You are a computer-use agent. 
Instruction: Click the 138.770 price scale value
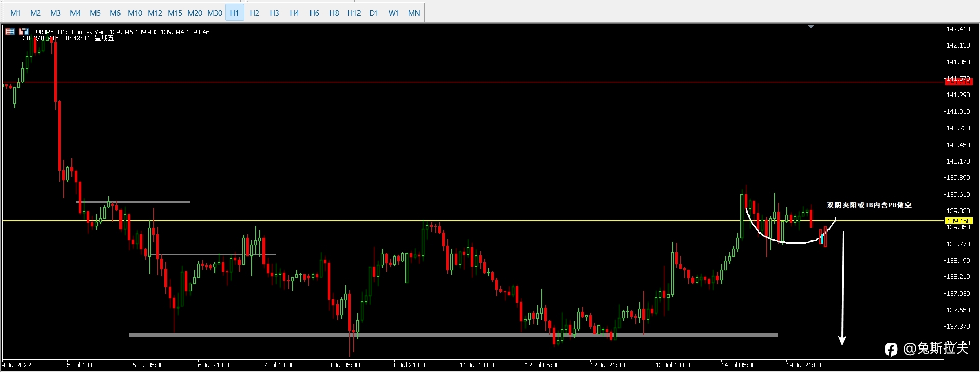tap(958, 244)
